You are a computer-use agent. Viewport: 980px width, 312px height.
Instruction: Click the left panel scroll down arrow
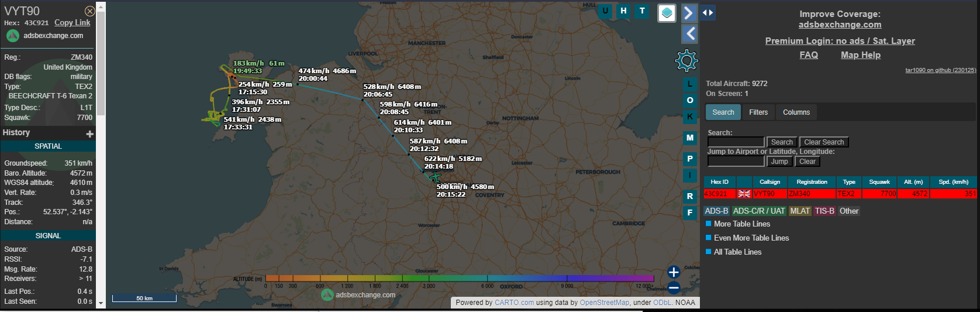point(101,303)
